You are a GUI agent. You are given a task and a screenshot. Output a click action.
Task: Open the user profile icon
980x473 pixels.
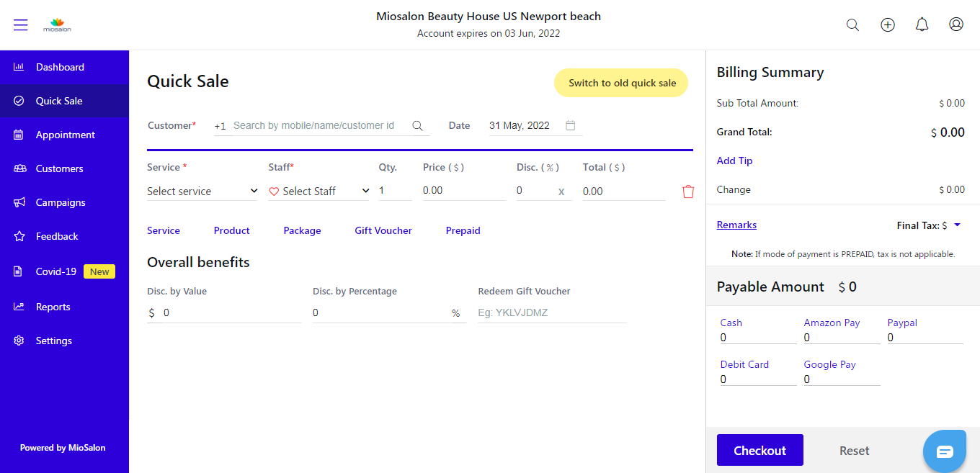956,24
